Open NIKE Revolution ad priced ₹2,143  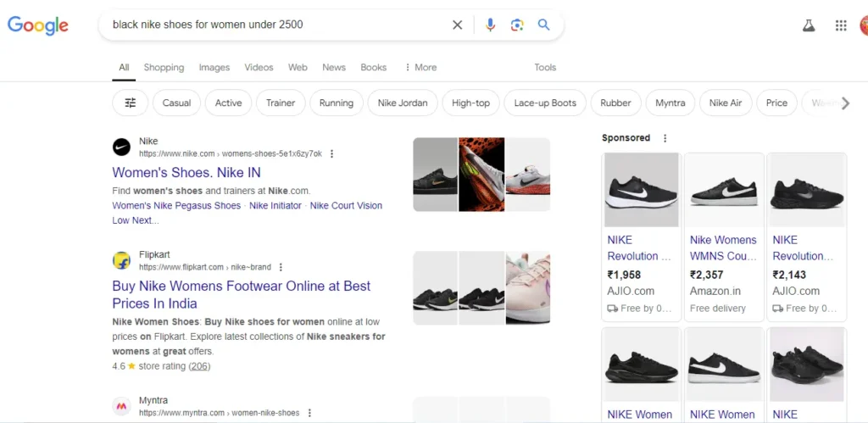(803, 248)
